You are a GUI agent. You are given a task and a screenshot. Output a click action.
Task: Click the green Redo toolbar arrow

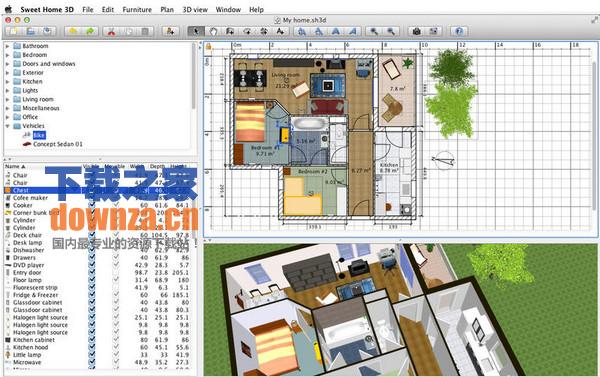pyautogui.click(x=90, y=31)
